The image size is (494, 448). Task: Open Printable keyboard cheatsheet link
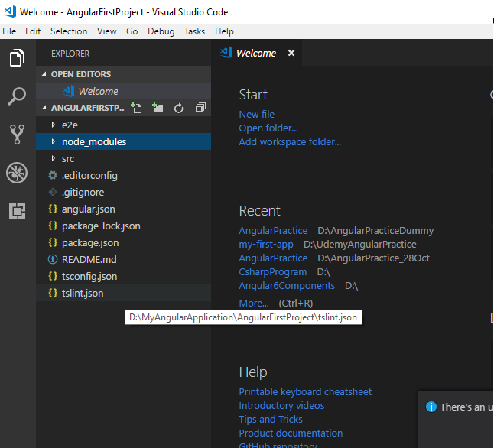305,391
